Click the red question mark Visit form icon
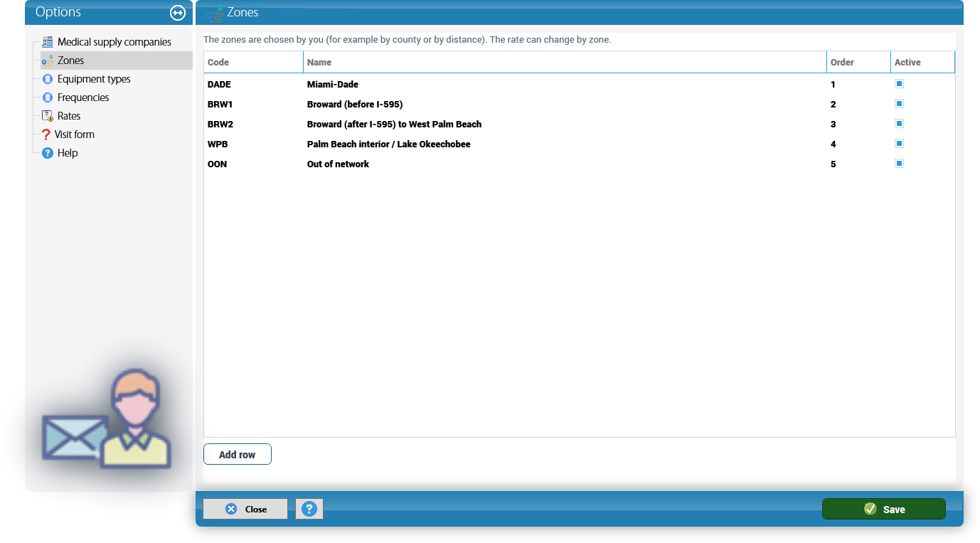The width and height of the screenshot is (980, 543). 46,135
